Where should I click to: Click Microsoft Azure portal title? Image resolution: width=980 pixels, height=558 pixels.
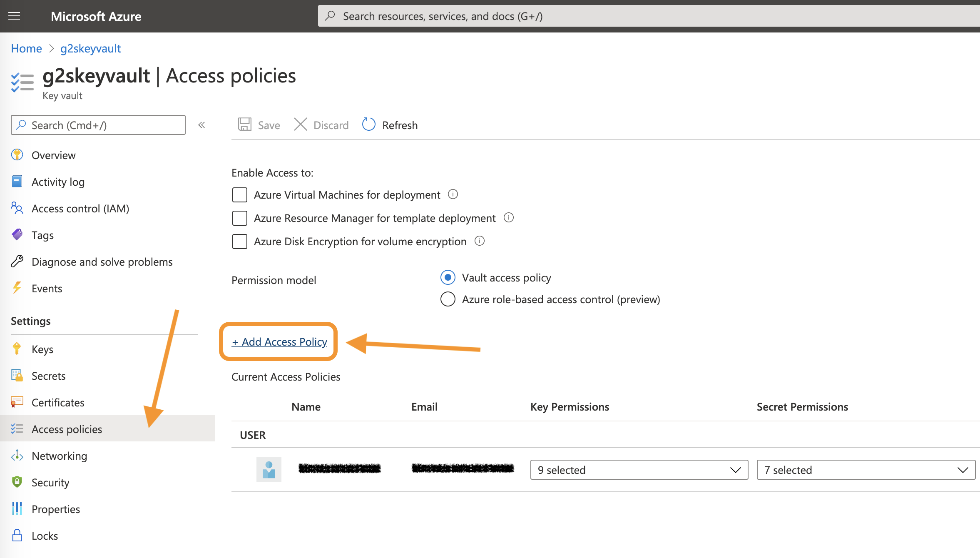[96, 16]
